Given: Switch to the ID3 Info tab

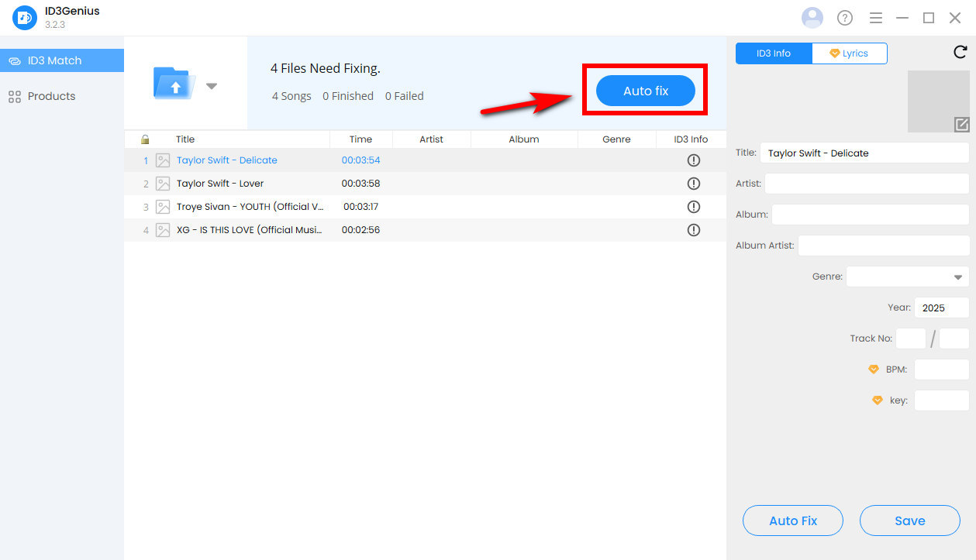Looking at the screenshot, I should (x=774, y=53).
